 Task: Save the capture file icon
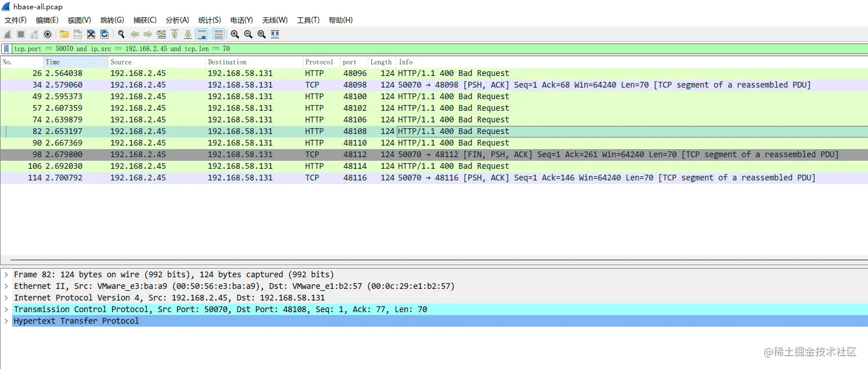tap(77, 34)
